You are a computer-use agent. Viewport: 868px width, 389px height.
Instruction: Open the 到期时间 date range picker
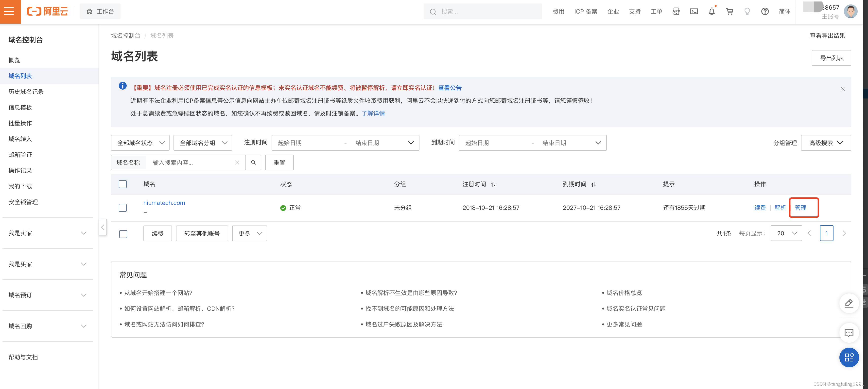tap(533, 143)
